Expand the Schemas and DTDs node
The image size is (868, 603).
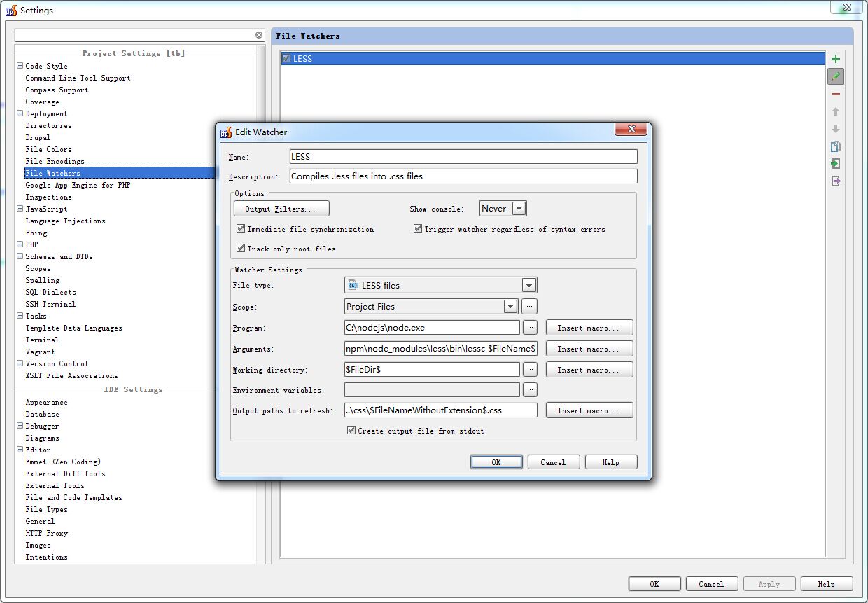tap(20, 256)
